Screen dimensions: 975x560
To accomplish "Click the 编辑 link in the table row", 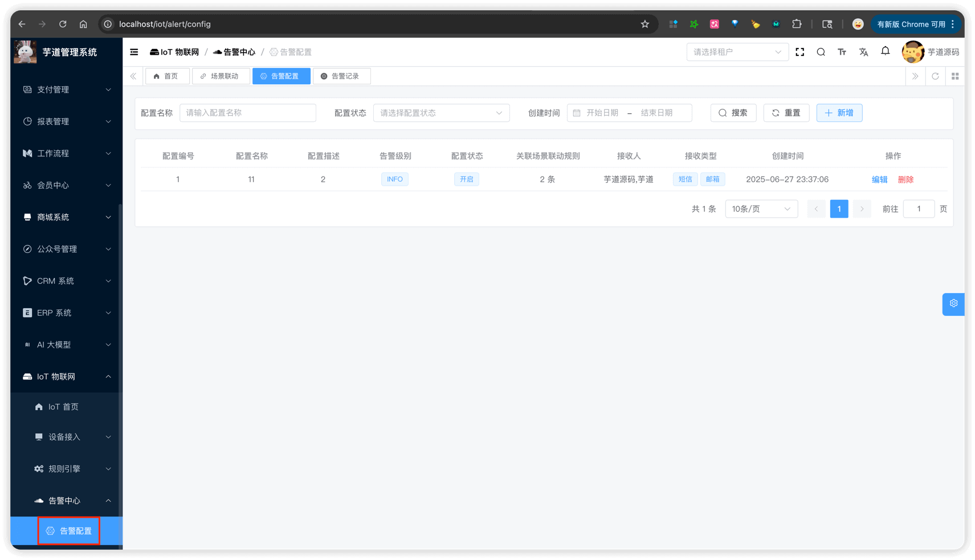I will pos(879,179).
